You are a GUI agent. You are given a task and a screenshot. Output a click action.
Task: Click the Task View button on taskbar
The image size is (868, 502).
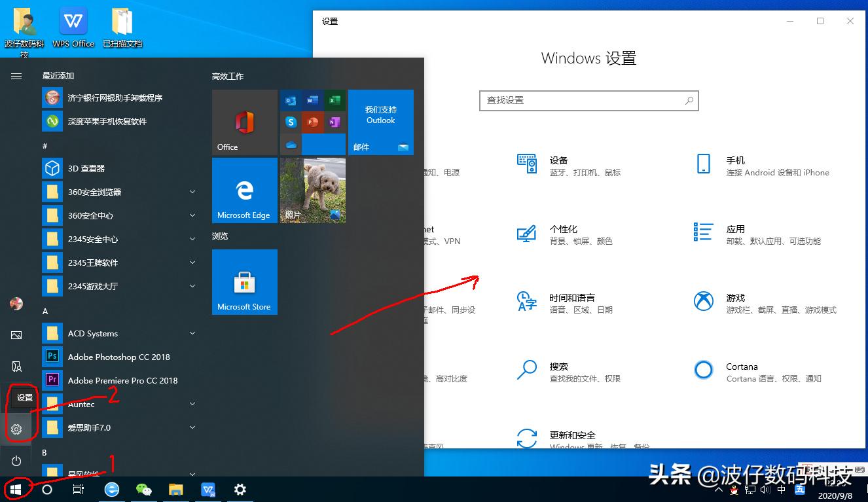coord(79,490)
